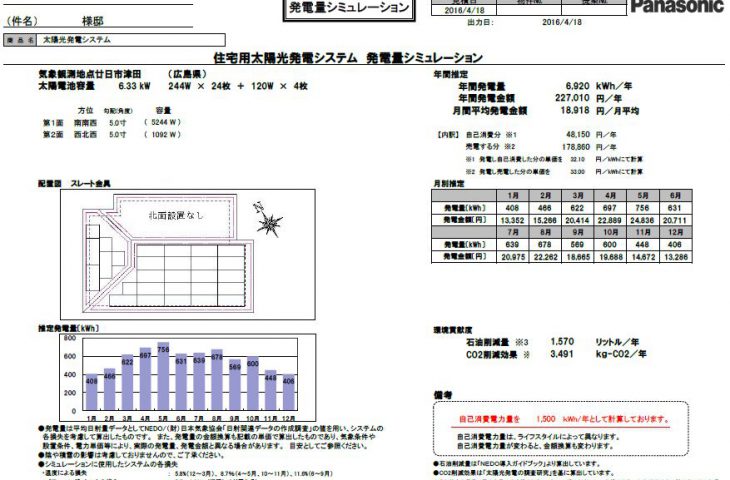
Task: Click the 南南西 direction for 第1面
Action: pos(85,122)
